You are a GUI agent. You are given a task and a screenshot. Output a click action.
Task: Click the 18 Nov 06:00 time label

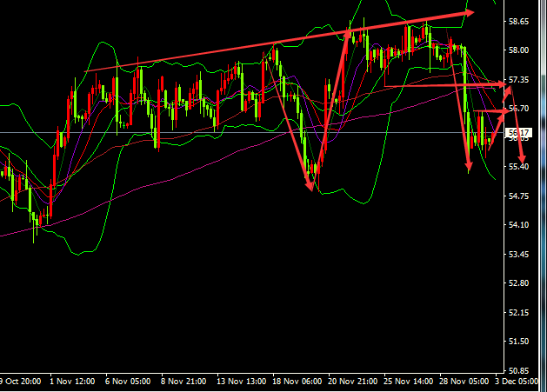pos(297,382)
